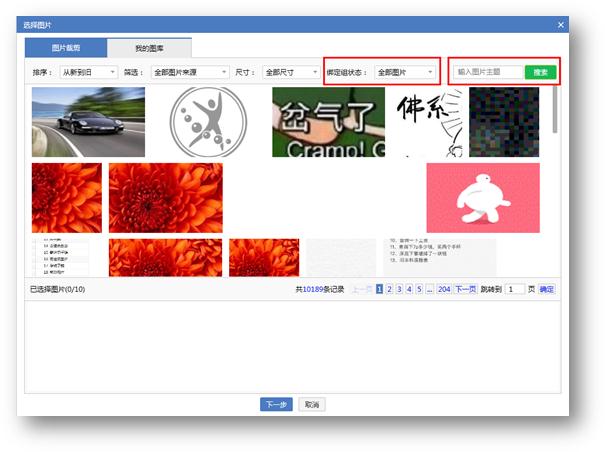Select the green Cramp meme thumbnail

click(328, 122)
